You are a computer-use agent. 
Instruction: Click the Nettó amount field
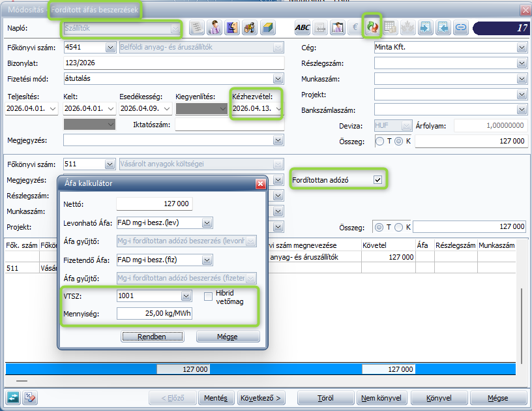tap(155, 204)
